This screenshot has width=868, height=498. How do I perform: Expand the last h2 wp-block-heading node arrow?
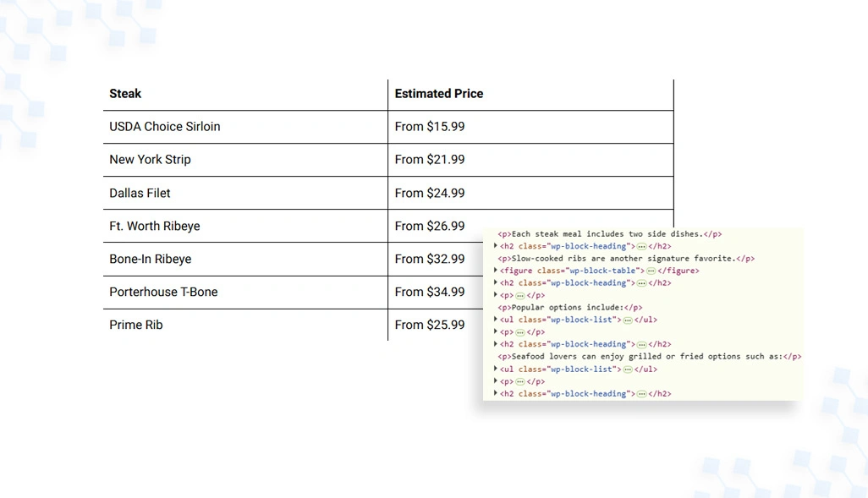click(496, 393)
